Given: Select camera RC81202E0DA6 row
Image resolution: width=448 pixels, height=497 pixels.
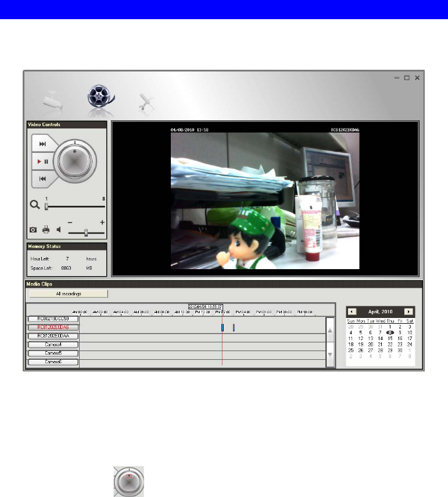Looking at the screenshot, I should pyautogui.click(x=53, y=327).
